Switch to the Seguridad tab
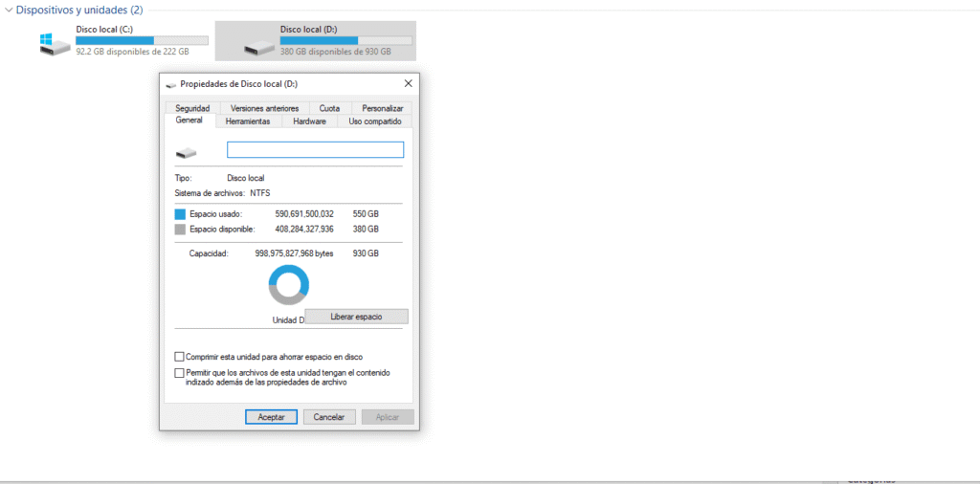 pyautogui.click(x=191, y=108)
